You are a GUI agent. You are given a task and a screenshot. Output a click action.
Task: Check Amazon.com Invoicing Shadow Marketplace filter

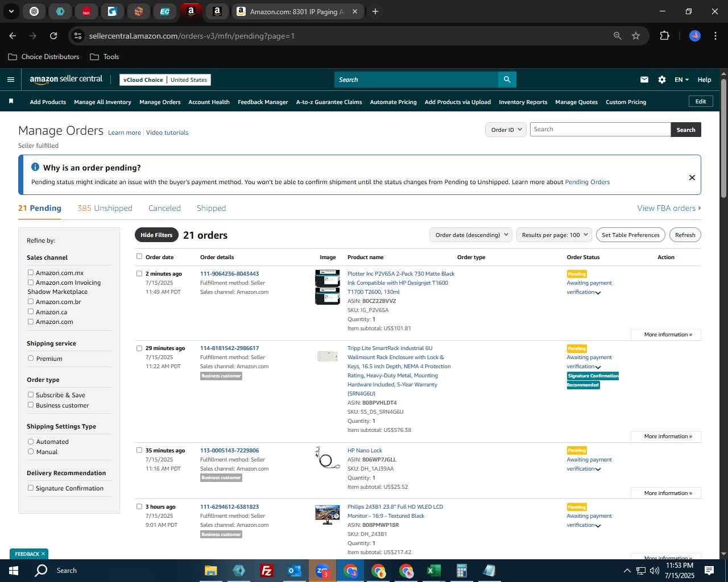pos(31,282)
